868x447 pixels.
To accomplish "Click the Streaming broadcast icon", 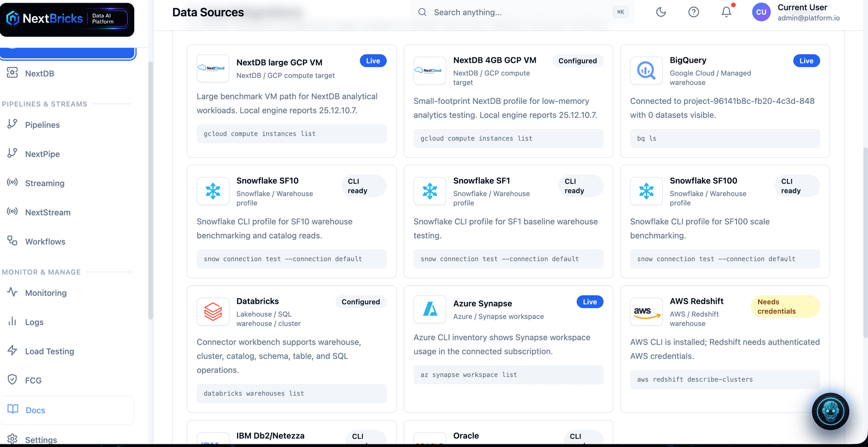I will tap(12, 182).
